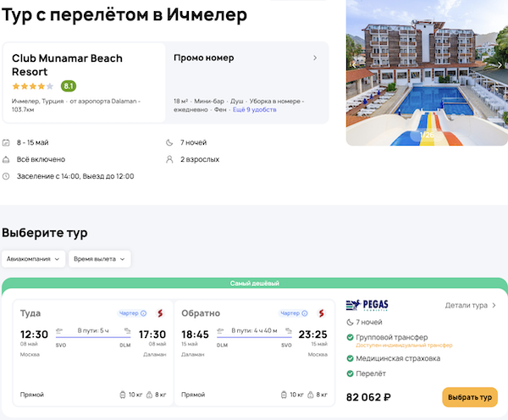The image size is (508, 420).
Task: Expand the Промо номер room details chevron
Action: click(315, 58)
